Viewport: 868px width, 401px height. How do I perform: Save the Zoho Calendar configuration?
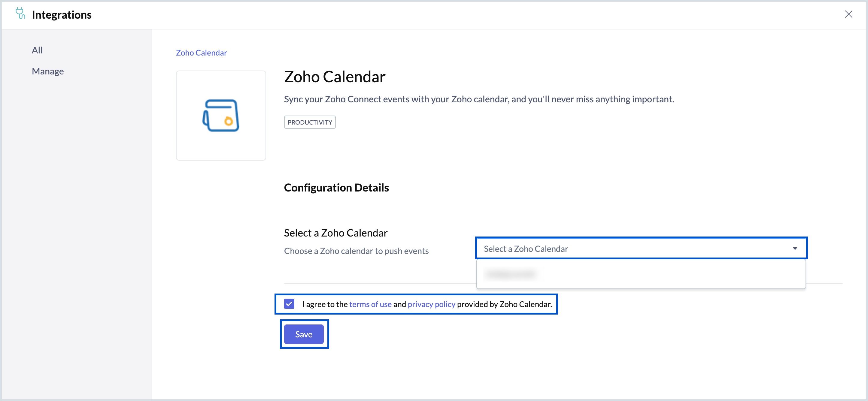tap(304, 334)
